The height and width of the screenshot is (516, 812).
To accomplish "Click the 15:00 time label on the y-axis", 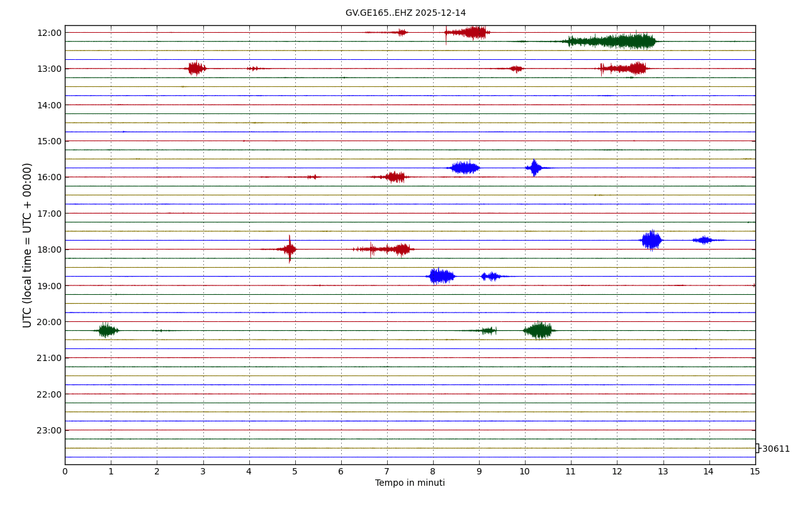I will (x=50, y=141).
